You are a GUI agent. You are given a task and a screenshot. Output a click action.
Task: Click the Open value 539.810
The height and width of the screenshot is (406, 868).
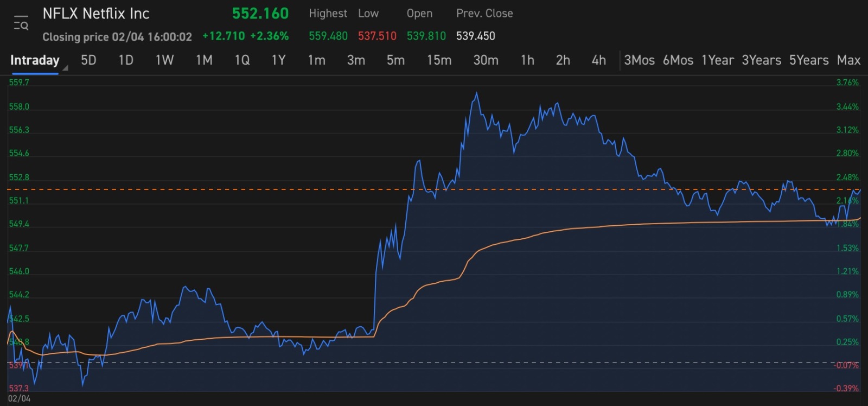click(426, 36)
